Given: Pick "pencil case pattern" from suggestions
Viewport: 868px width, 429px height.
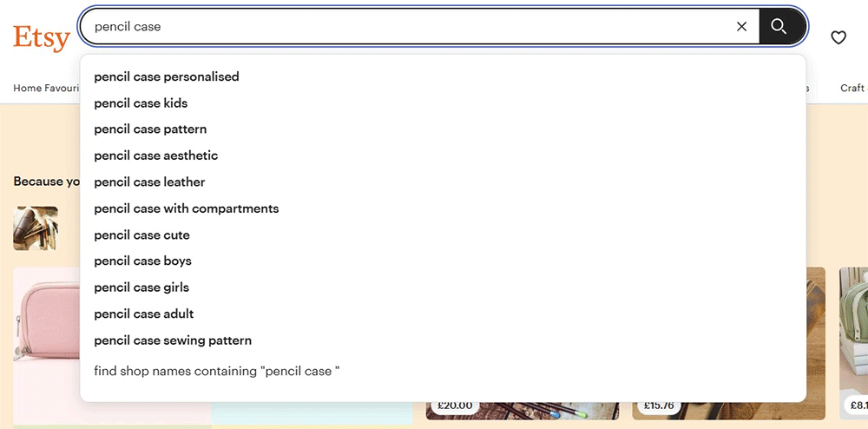Looking at the screenshot, I should (150, 129).
